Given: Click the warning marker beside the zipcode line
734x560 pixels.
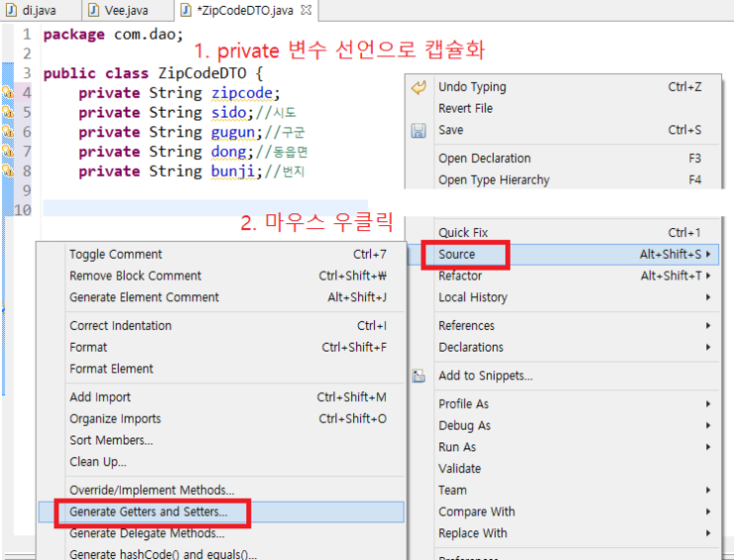Looking at the screenshot, I should (x=8, y=93).
